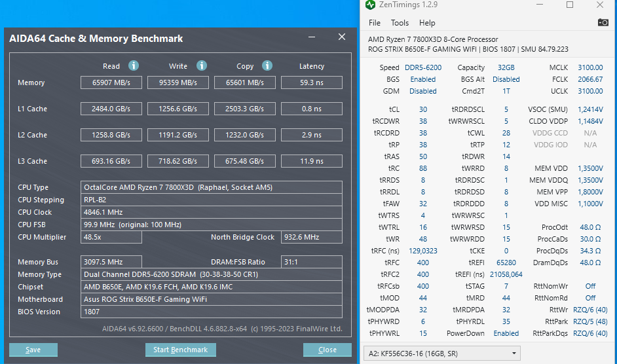The image size is (617, 364).
Task: Click the Read info icon in AIDA64
Action: coord(134,65)
